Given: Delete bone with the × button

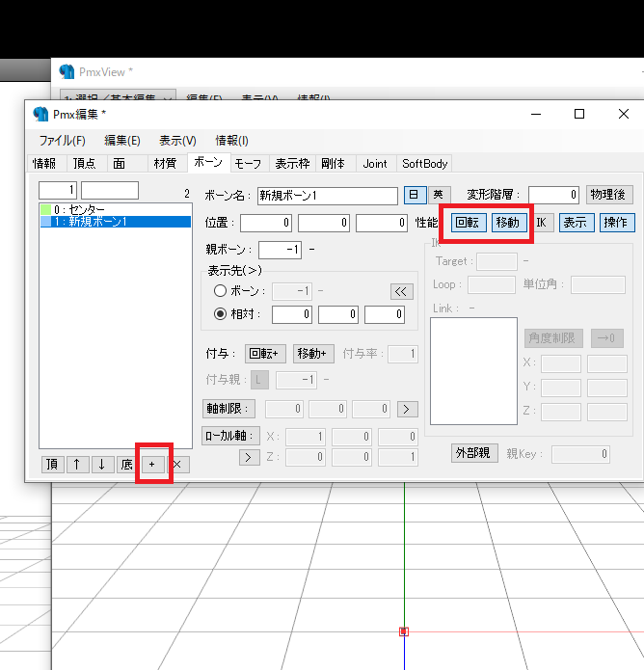Looking at the screenshot, I should click(177, 465).
